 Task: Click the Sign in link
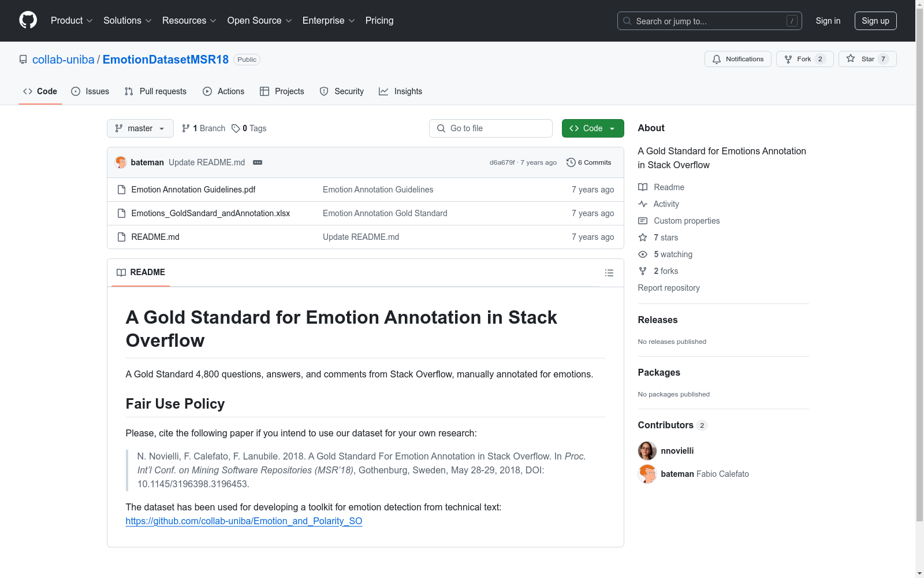coord(828,21)
